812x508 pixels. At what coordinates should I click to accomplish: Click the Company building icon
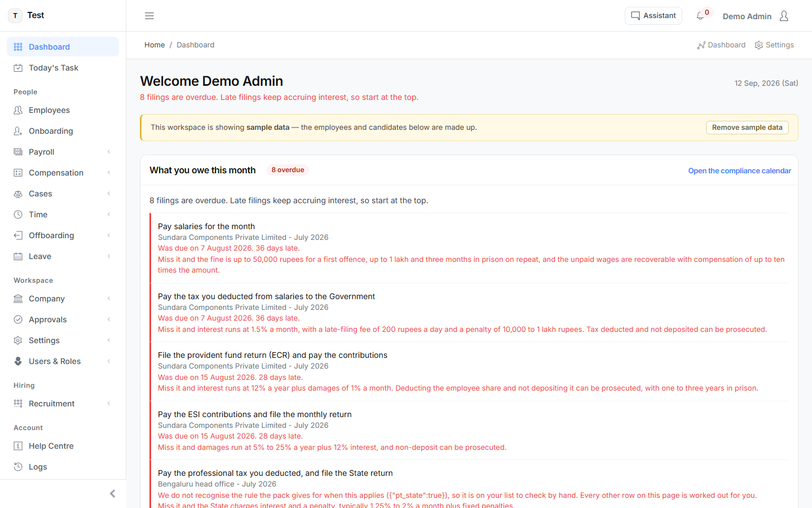tap(18, 299)
